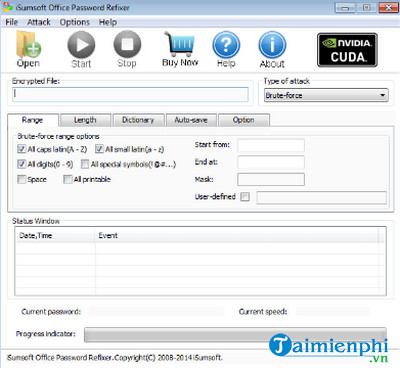Screen dimensions: 400x368
Task: Uncheck All digits (0 - 9)
Action: click(22, 164)
